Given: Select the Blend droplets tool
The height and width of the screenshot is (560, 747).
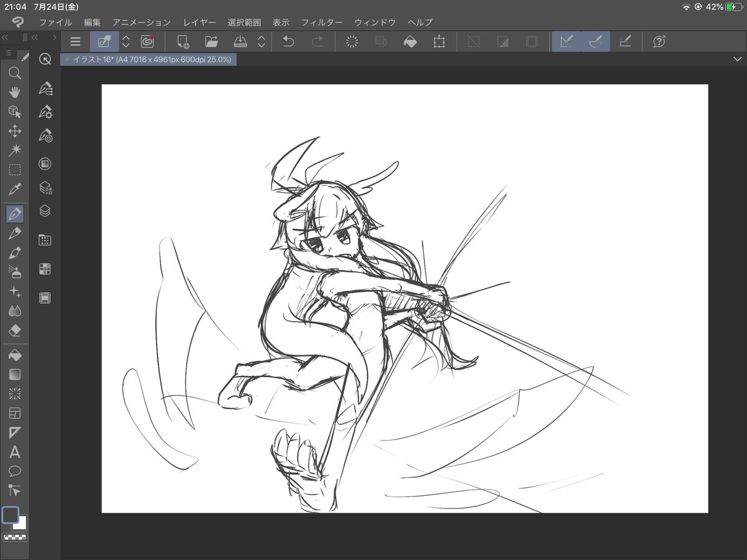Looking at the screenshot, I should [x=15, y=310].
